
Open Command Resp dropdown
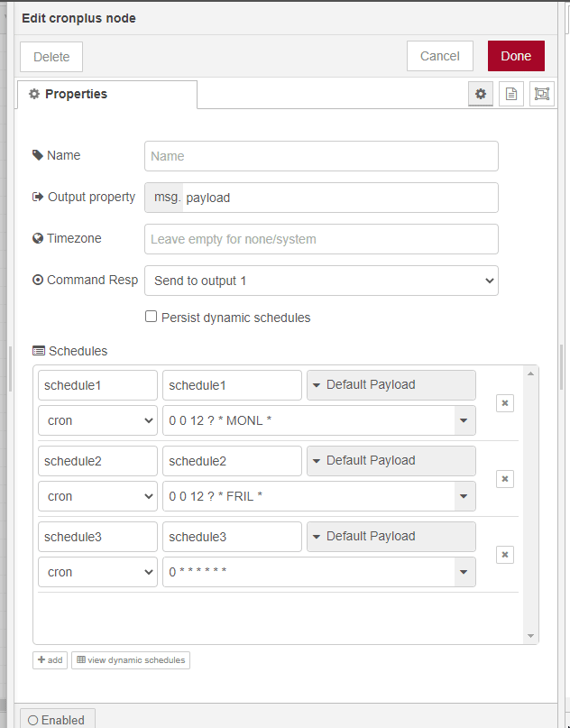click(x=321, y=281)
